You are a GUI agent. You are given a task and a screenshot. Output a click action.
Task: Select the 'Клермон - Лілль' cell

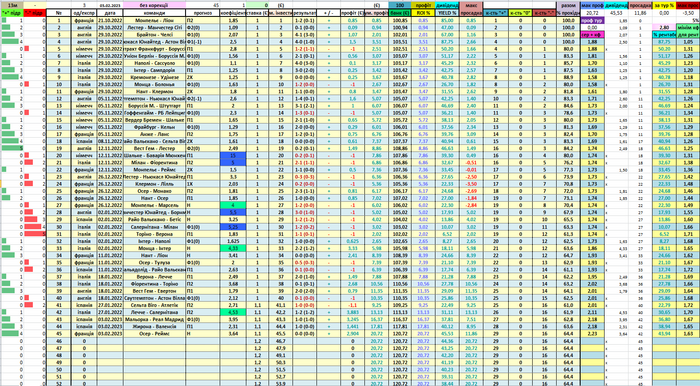154,184
